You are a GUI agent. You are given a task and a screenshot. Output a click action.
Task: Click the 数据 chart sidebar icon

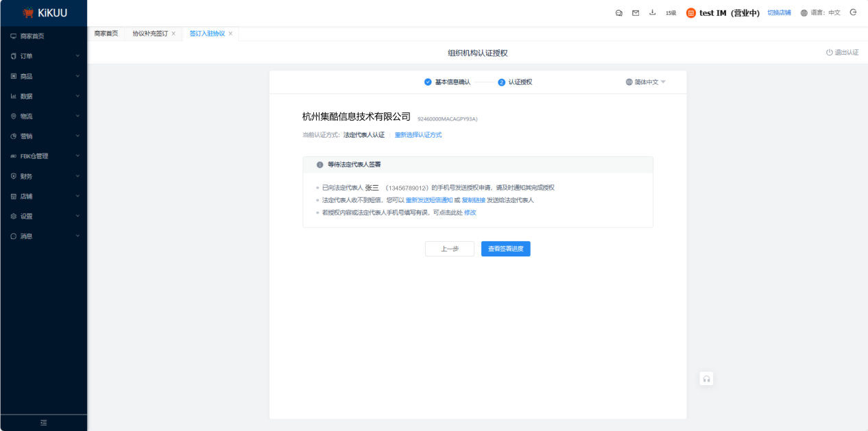tap(13, 96)
